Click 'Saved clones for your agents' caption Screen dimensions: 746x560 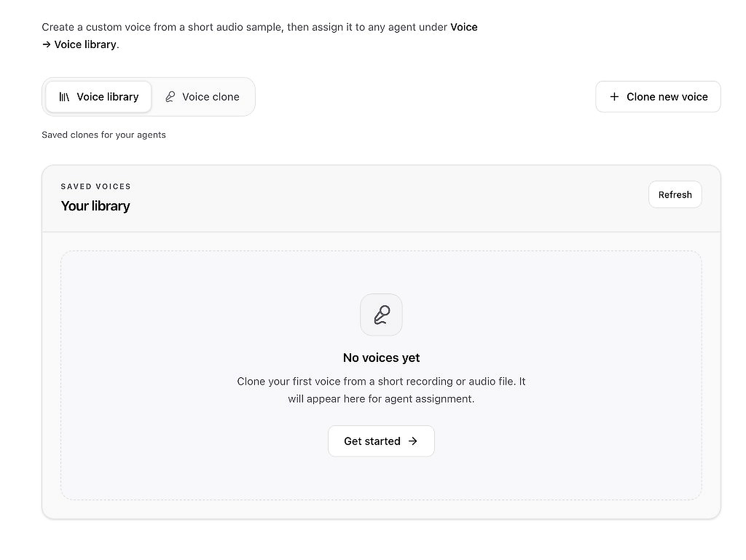pos(104,135)
